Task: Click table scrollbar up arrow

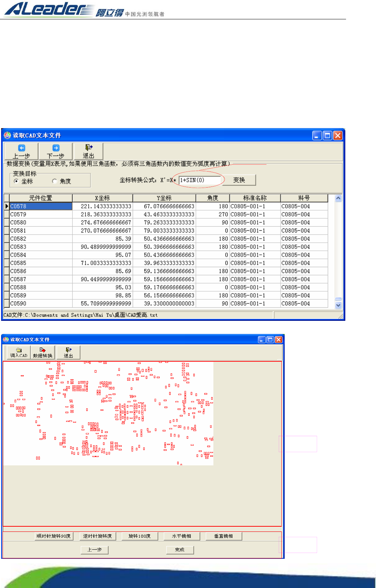Action: pyautogui.click(x=338, y=198)
